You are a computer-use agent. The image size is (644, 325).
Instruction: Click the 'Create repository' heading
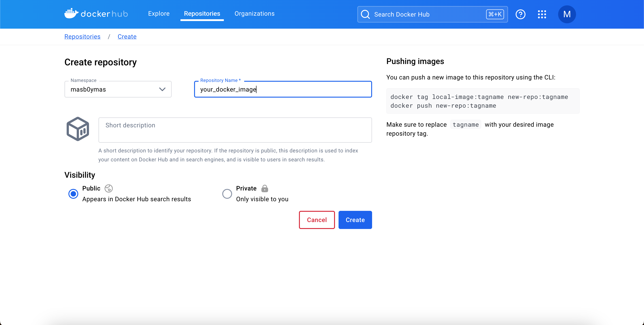tap(100, 62)
